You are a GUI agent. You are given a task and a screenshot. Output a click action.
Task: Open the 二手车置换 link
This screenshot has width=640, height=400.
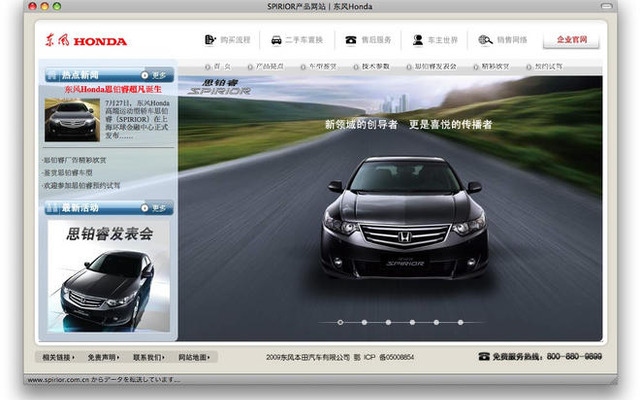[x=304, y=40]
